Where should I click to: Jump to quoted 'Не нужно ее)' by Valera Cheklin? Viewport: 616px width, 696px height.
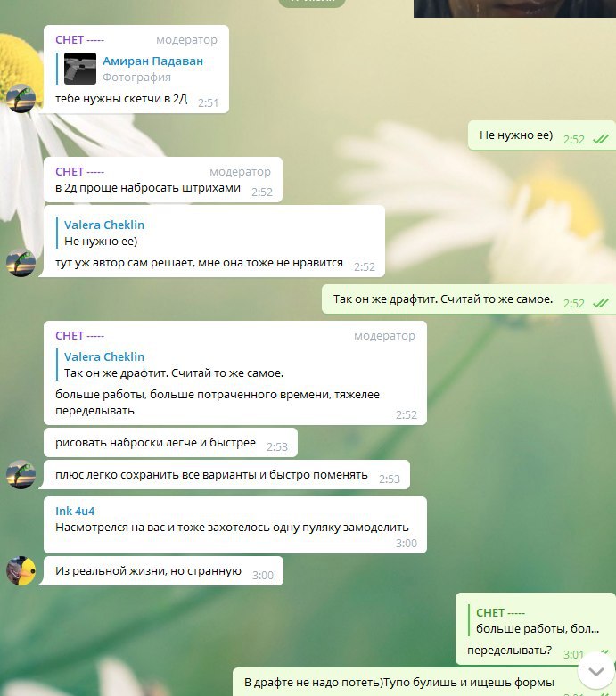101,233
